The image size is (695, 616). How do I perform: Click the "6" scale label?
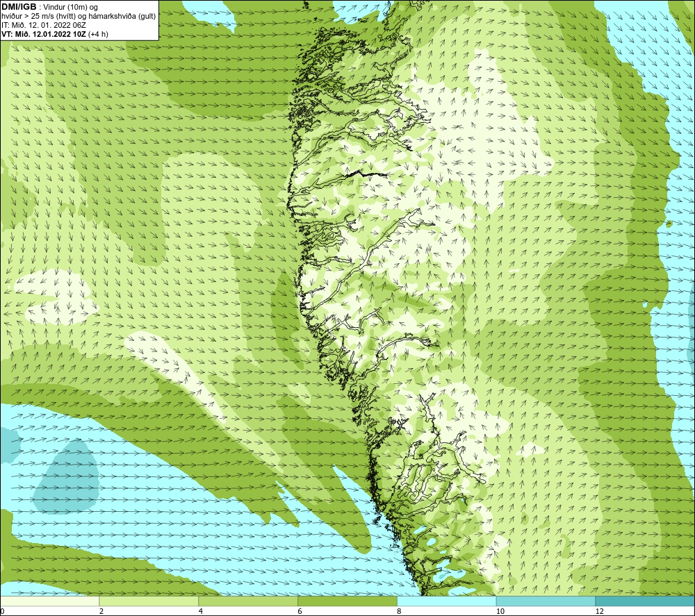[x=300, y=611]
